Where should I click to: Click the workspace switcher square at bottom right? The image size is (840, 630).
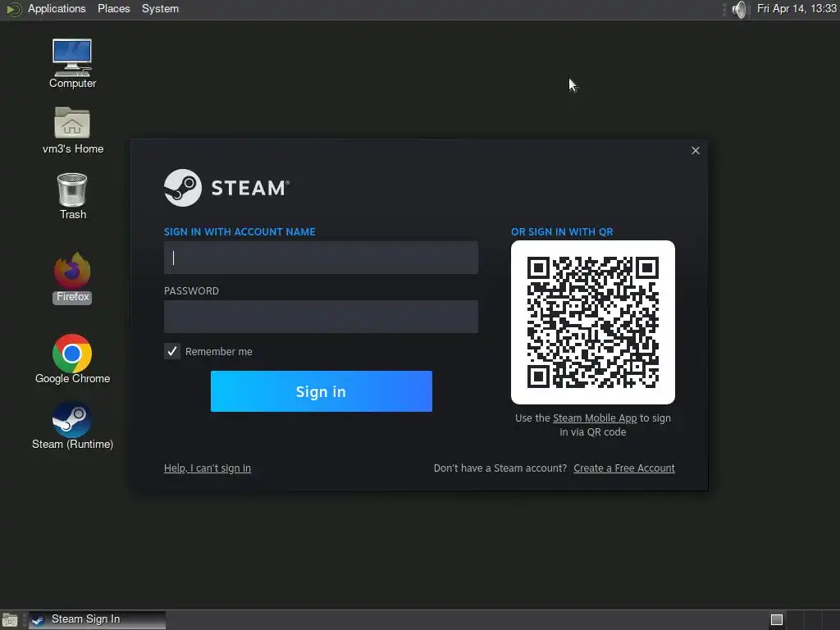click(777, 620)
